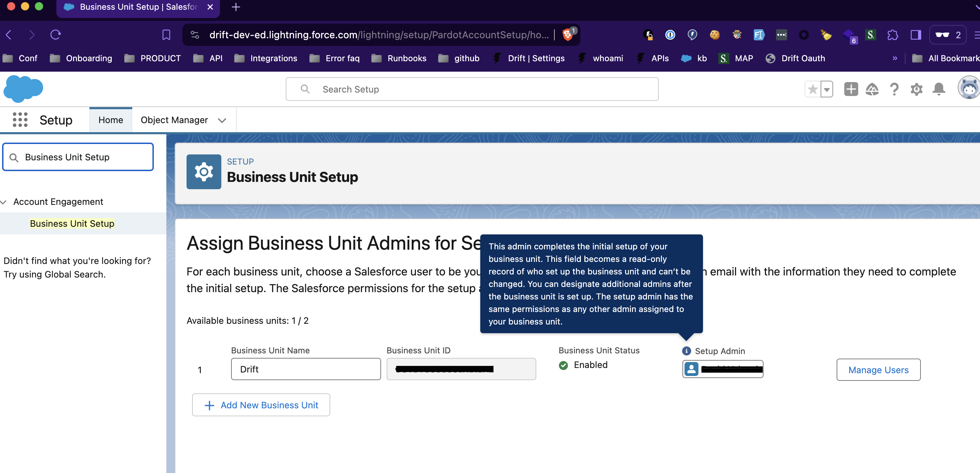Reload the page
The height and width of the screenshot is (473, 980).
pyautogui.click(x=56, y=35)
